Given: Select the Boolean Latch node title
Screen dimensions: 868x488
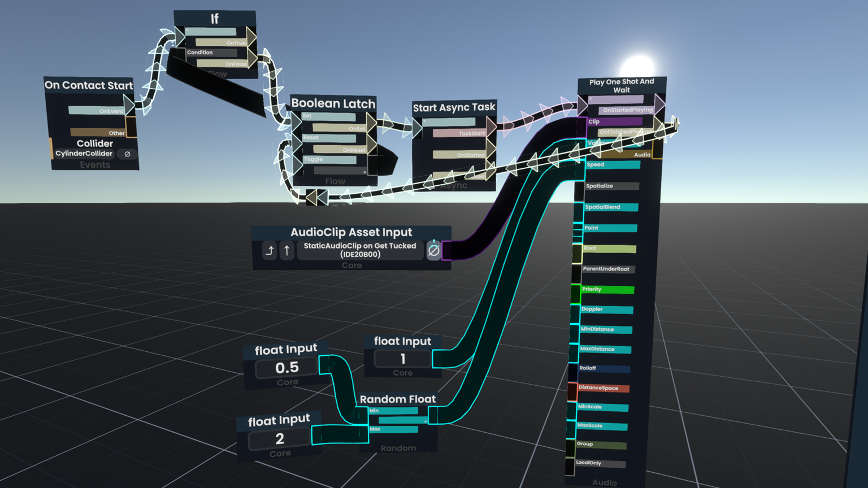Looking at the screenshot, I should click(x=333, y=103).
